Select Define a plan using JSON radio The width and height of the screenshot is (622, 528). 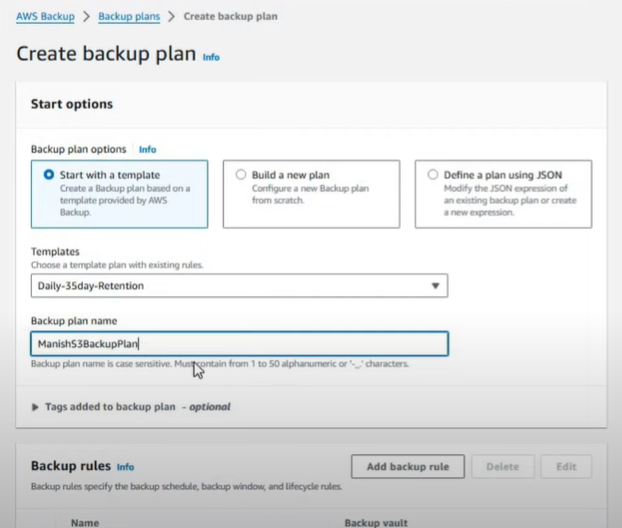[x=433, y=175]
